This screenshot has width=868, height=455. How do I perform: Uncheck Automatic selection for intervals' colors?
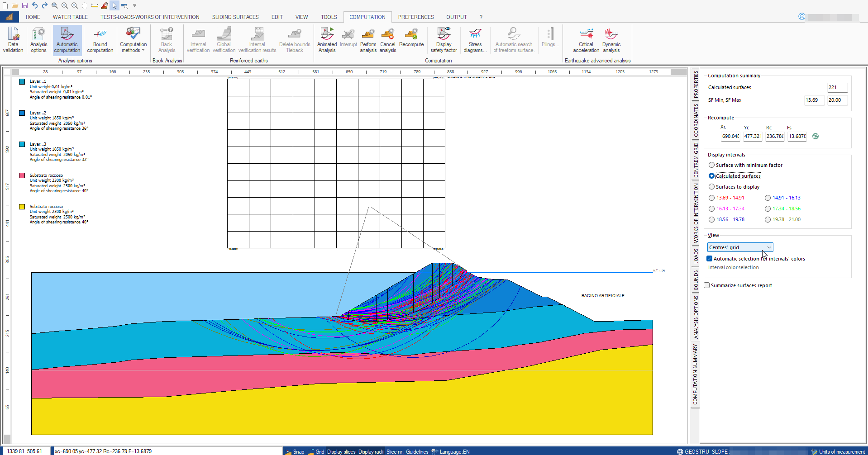click(x=710, y=259)
